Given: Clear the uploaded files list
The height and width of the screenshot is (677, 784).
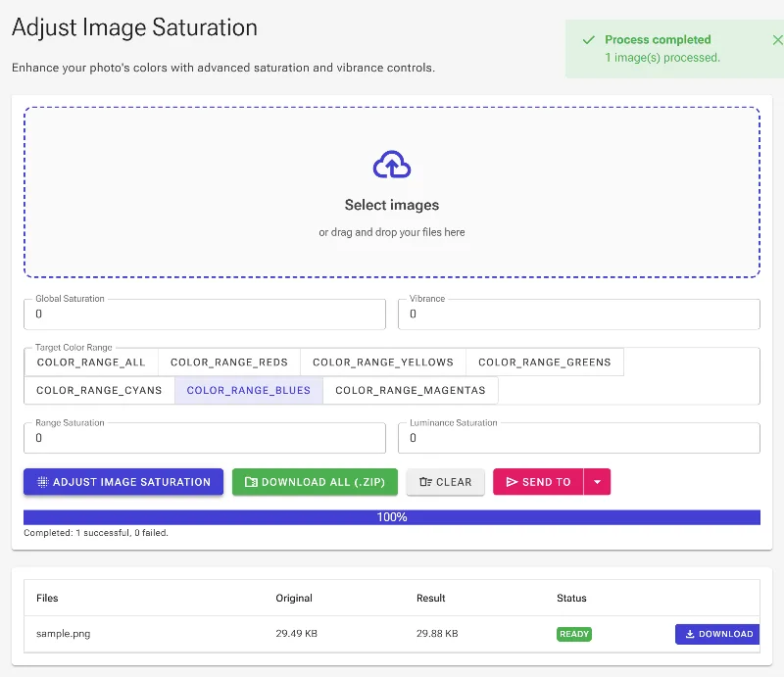Looking at the screenshot, I should [x=446, y=481].
